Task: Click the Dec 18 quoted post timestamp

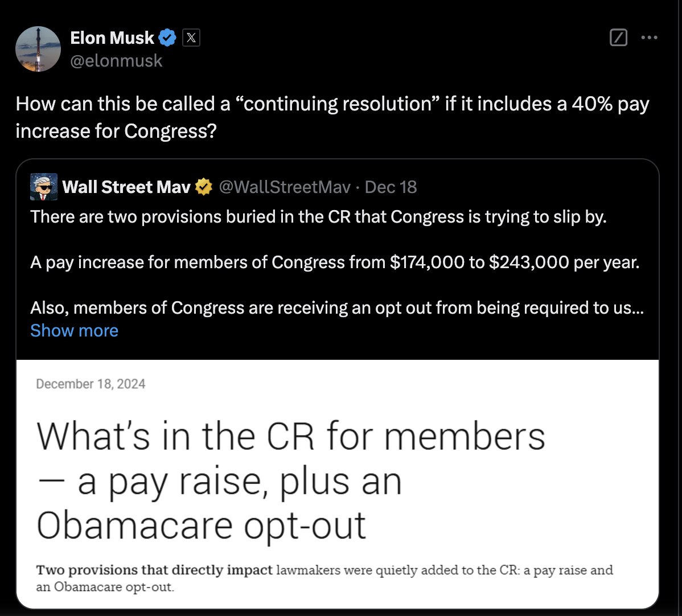Action: click(x=391, y=187)
